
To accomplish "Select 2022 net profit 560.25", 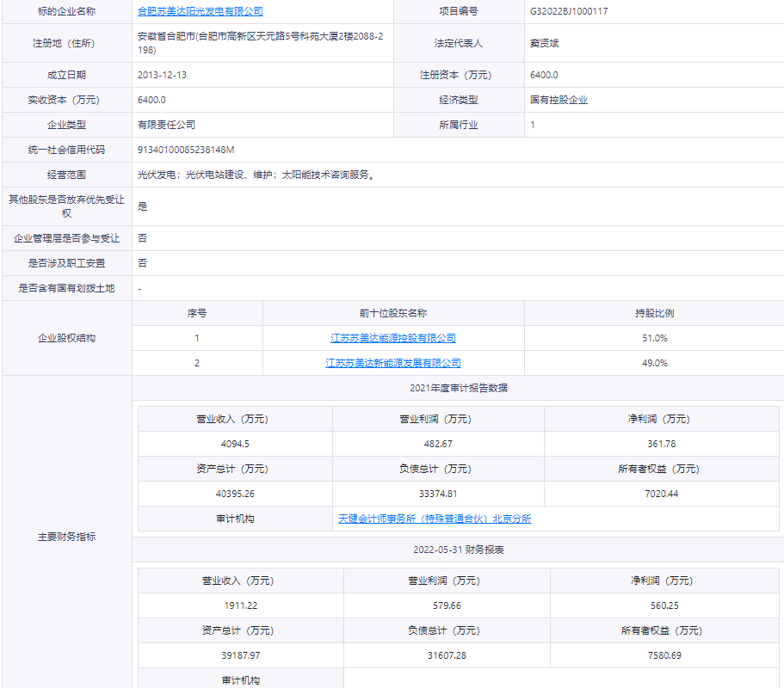I will [x=664, y=606].
